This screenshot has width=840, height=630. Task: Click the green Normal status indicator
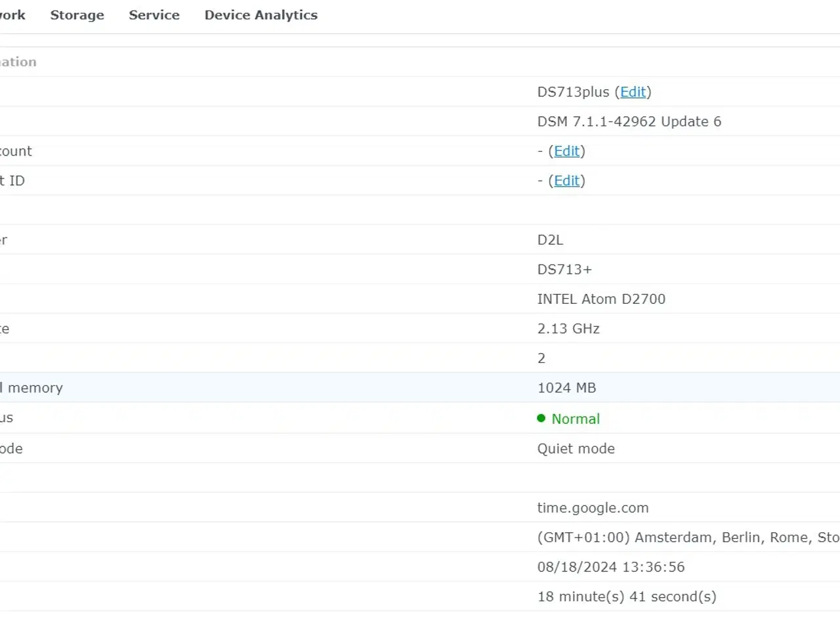pos(568,419)
